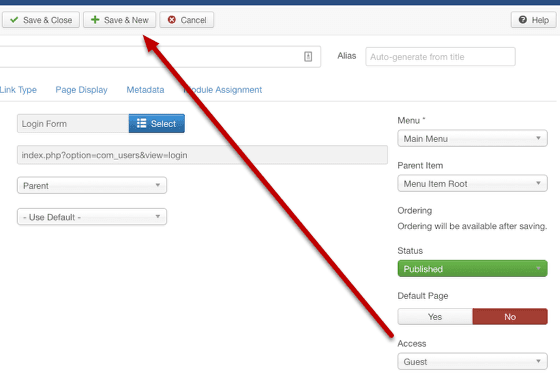Set Default Page to Yes

435,317
